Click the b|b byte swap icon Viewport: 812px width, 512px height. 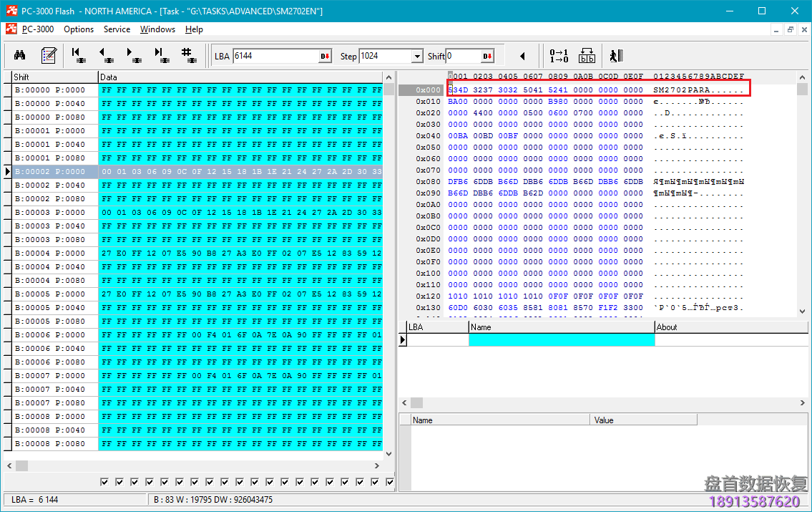pos(587,56)
